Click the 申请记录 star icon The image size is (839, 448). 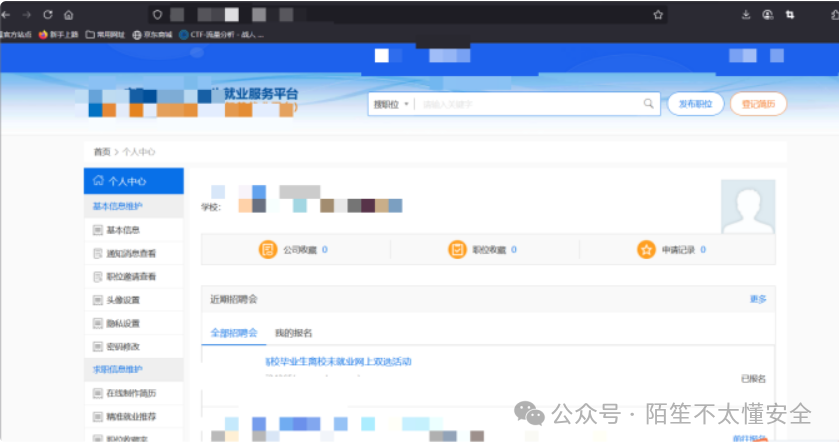coord(646,249)
